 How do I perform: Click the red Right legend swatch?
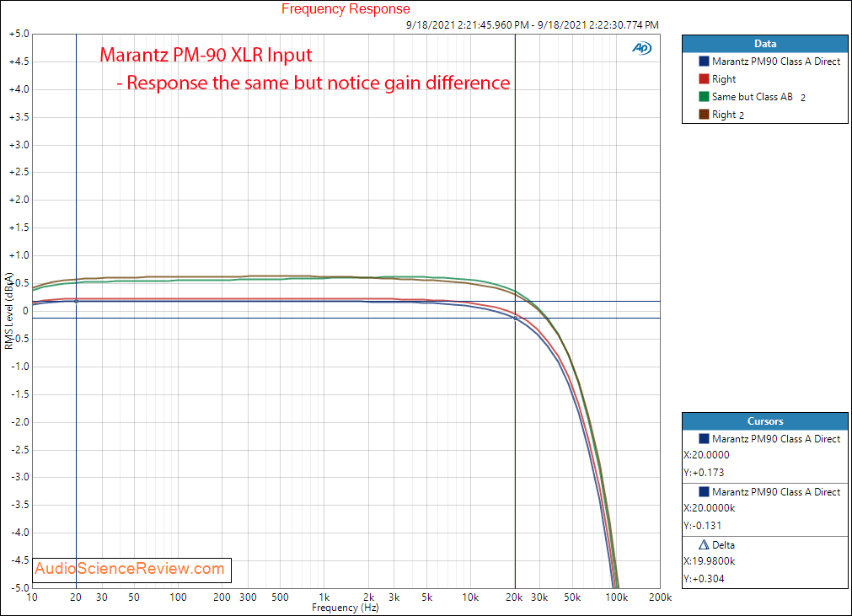click(704, 78)
